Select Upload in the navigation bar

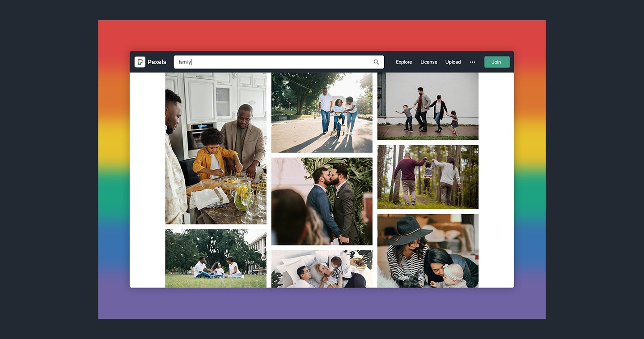[x=453, y=62]
